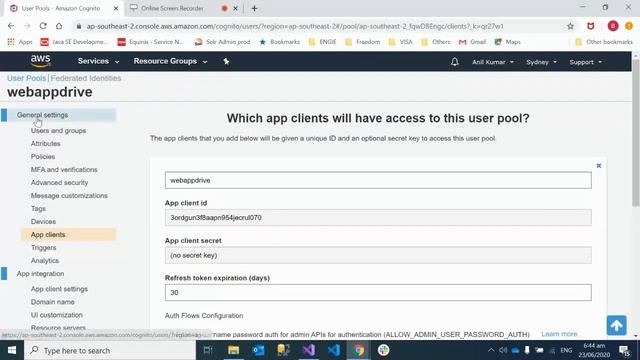Open Users and groups settings

click(x=58, y=131)
